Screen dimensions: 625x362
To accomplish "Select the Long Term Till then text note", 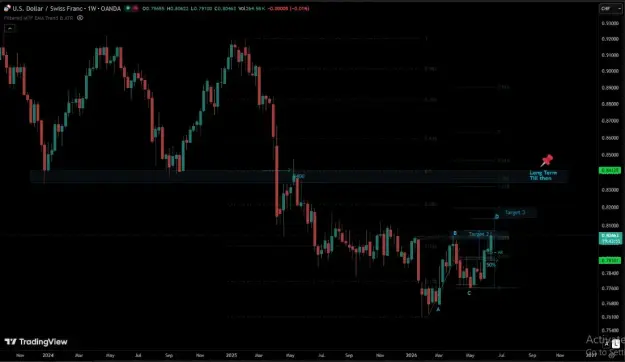I will pyautogui.click(x=543, y=175).
